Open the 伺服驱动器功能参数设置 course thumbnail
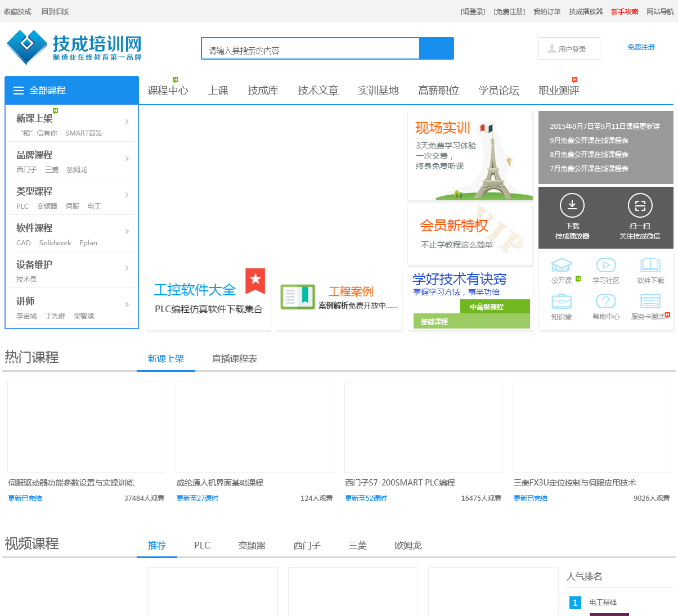The image size is (678, 616). [86, 426]
